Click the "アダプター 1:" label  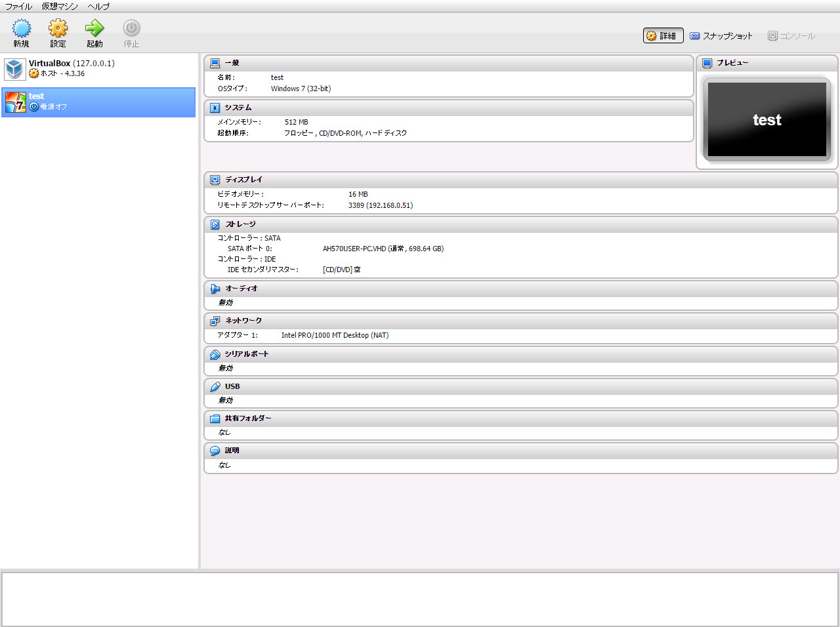(238, 335)
